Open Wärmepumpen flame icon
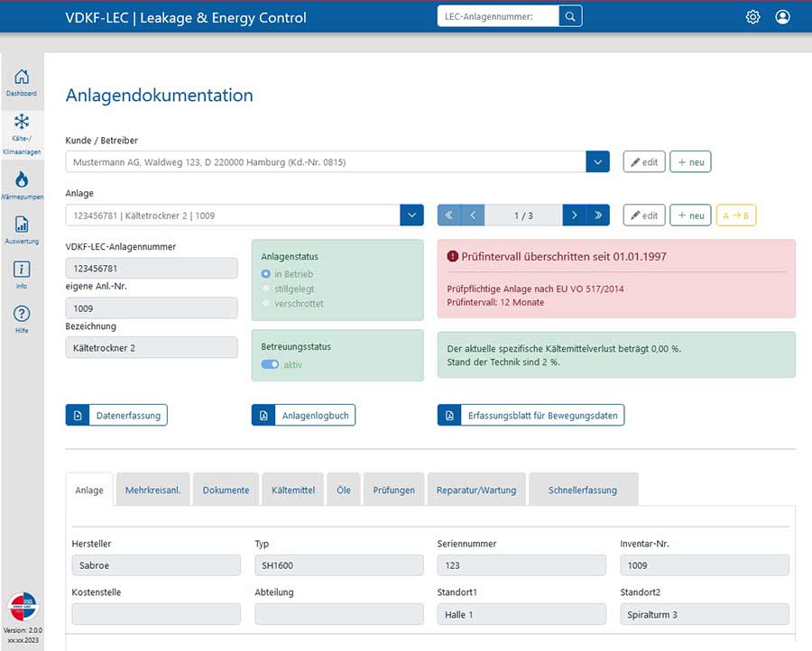812x651 pixels. (22, 179)
